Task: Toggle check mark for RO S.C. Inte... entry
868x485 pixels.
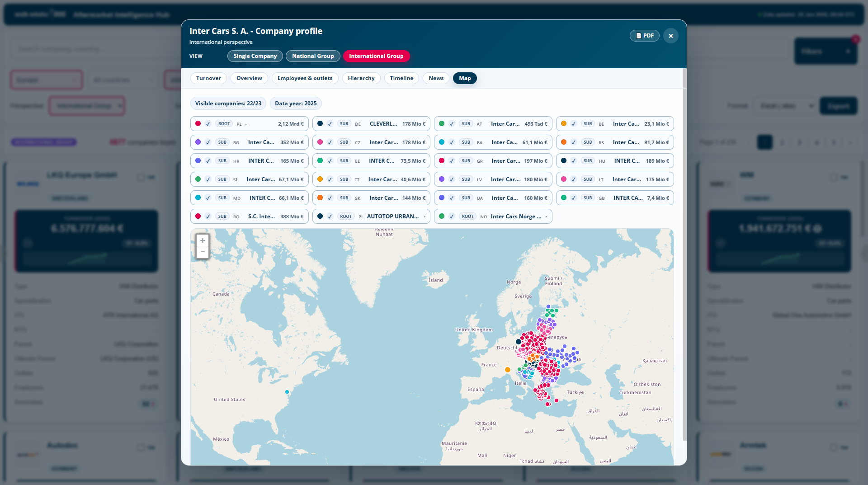Action: point(208,217)
